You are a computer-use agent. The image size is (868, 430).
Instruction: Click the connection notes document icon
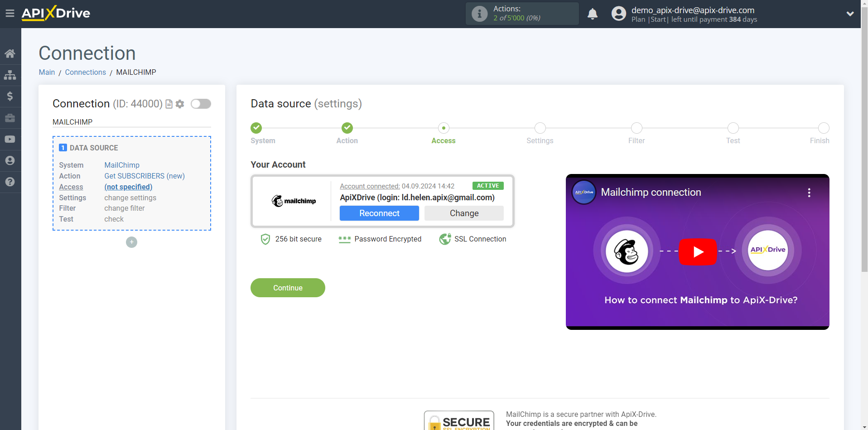[x=169, y=104]
